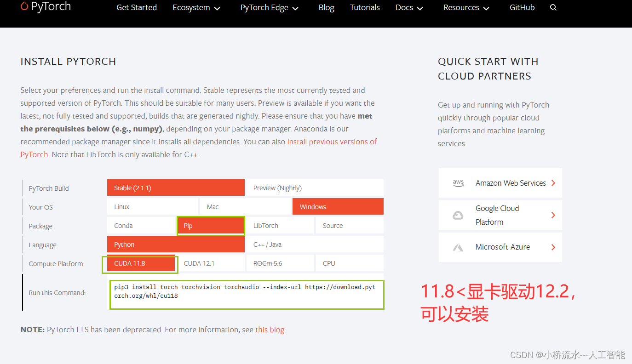Click the AWS logo icon
This screenshot has height=364, width=632.
[x=458, y=183]
